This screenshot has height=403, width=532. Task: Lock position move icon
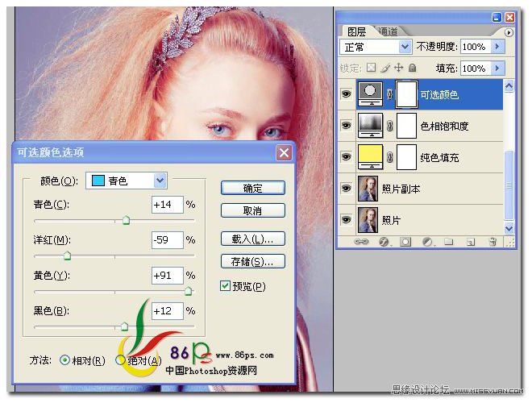coord(399,68)
